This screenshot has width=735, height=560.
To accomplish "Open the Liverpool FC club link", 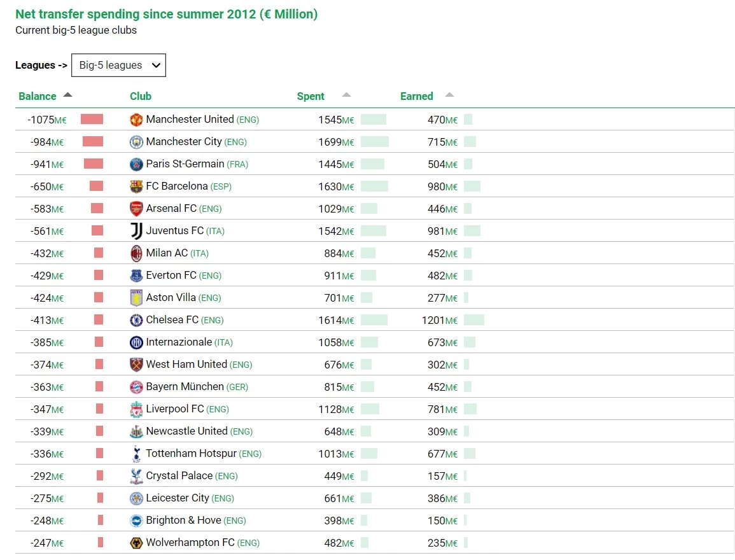I will (x=175, y=409).
